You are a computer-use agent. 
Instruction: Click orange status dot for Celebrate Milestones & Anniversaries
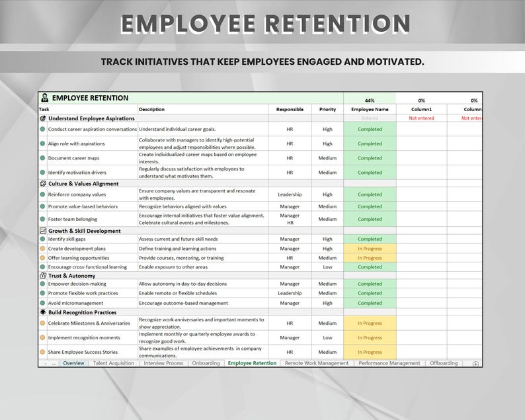tap(42, 323)
